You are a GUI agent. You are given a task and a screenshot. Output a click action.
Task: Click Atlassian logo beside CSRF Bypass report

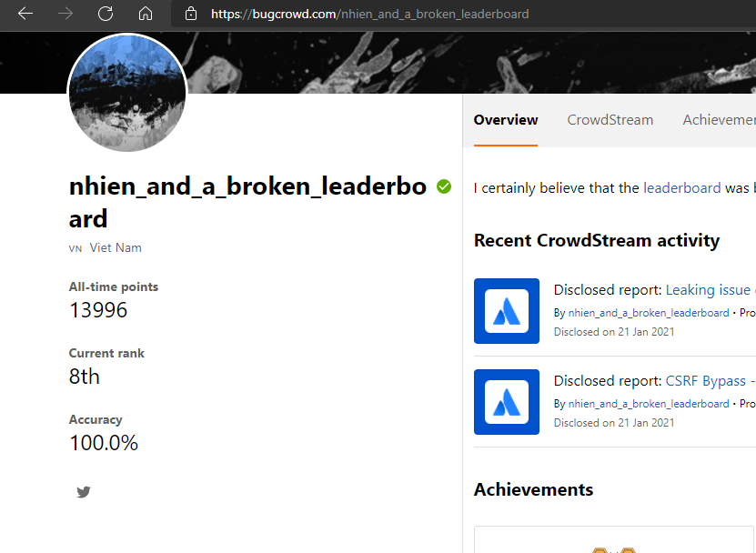click(x=507, y=402)
